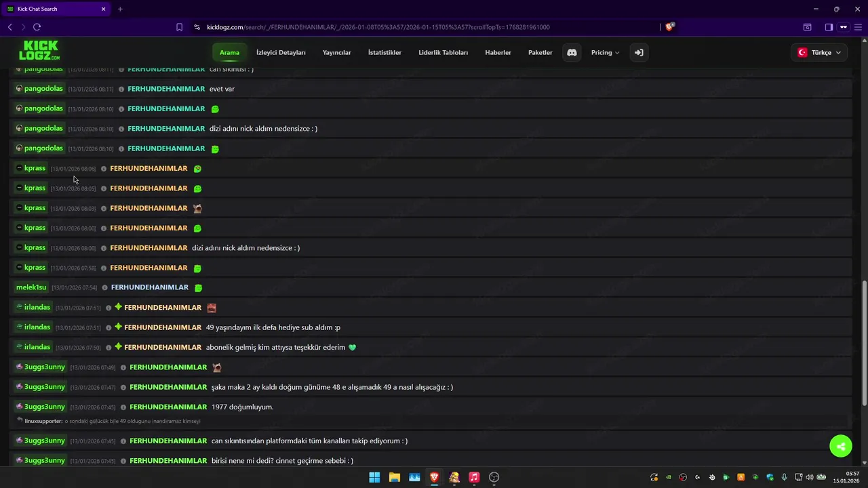Click the login arrow icon in navbar
This screenshot has width=868, height=488.
(x=639, y=52)
